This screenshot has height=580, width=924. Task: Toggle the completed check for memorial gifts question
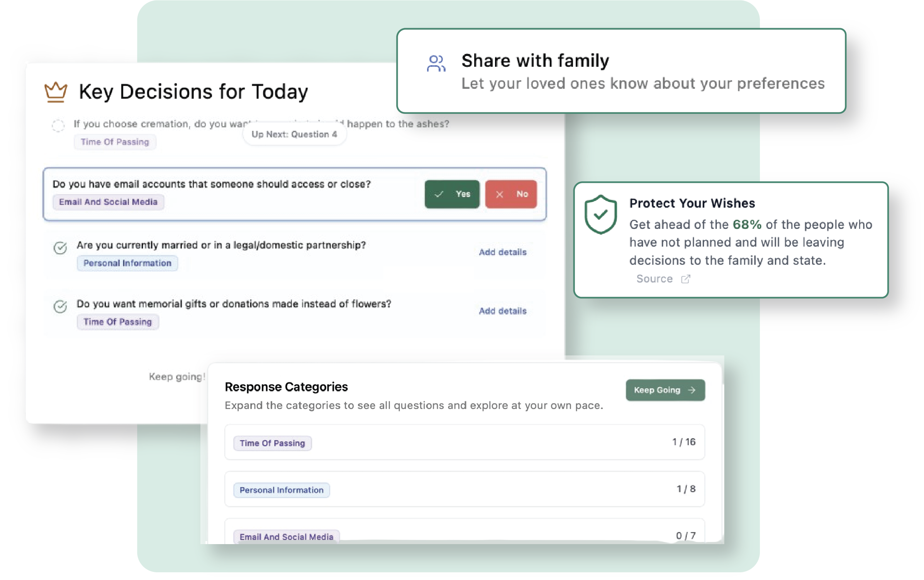coord(60,306)
